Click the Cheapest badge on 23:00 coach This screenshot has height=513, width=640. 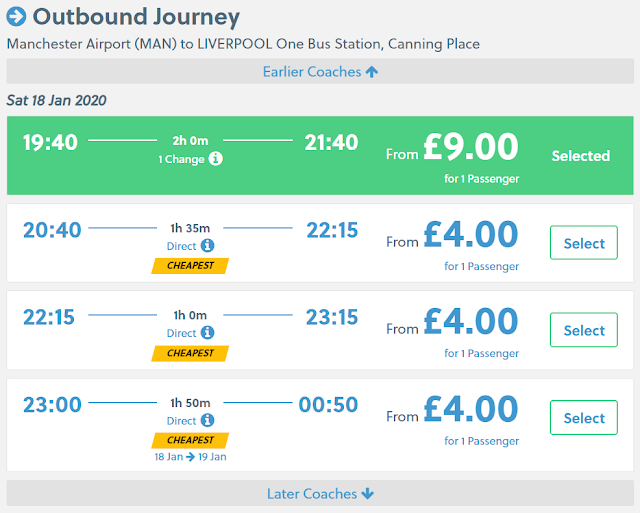pos(190,440)
